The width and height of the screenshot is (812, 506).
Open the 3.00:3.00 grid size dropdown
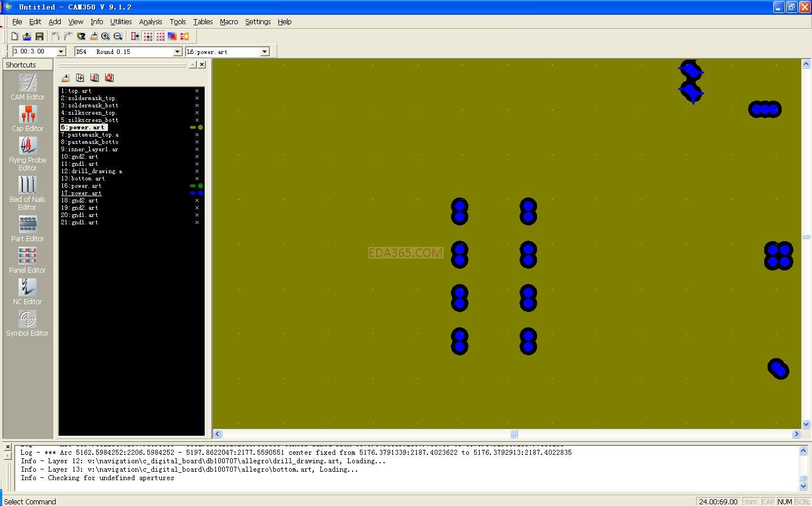[x=61, y=52]
